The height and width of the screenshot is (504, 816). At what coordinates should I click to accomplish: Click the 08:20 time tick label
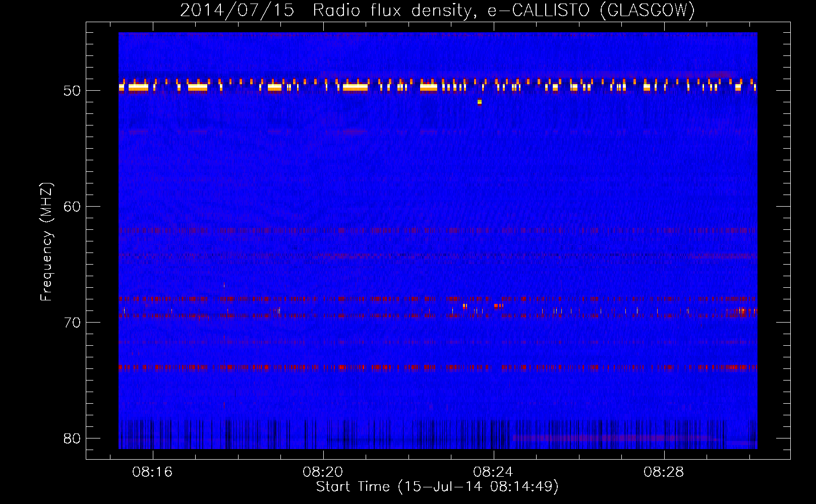point(323,472)
